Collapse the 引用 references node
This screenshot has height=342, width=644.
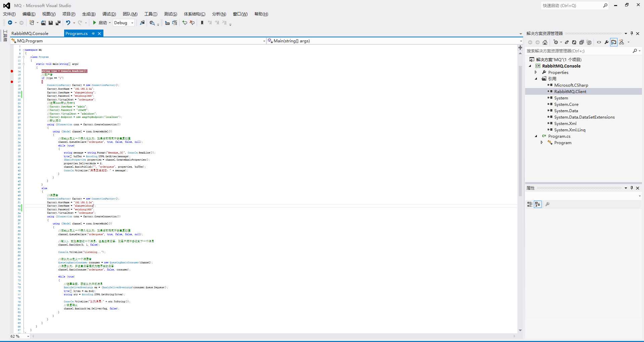536,79
